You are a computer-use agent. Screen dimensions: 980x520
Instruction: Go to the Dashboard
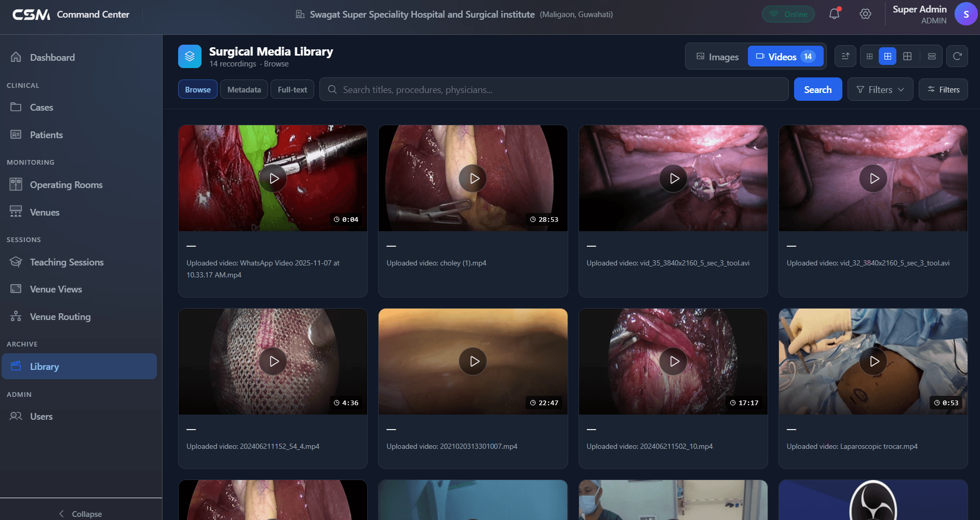[x=79, y=57]
